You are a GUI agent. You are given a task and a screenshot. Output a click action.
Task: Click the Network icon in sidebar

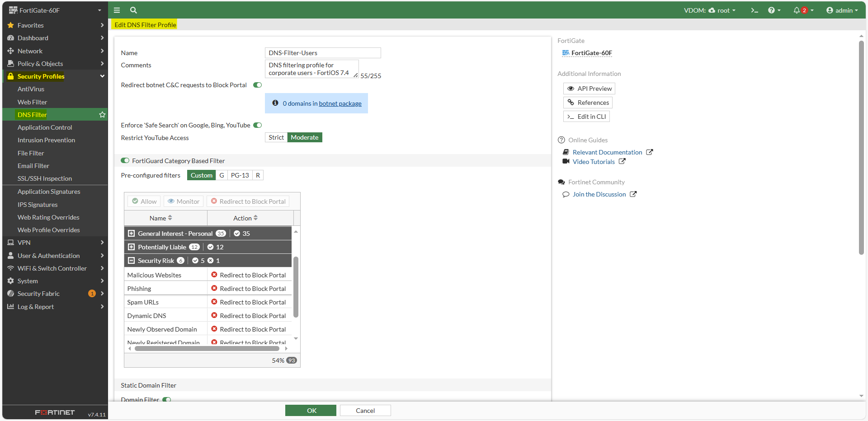point(11,51)
